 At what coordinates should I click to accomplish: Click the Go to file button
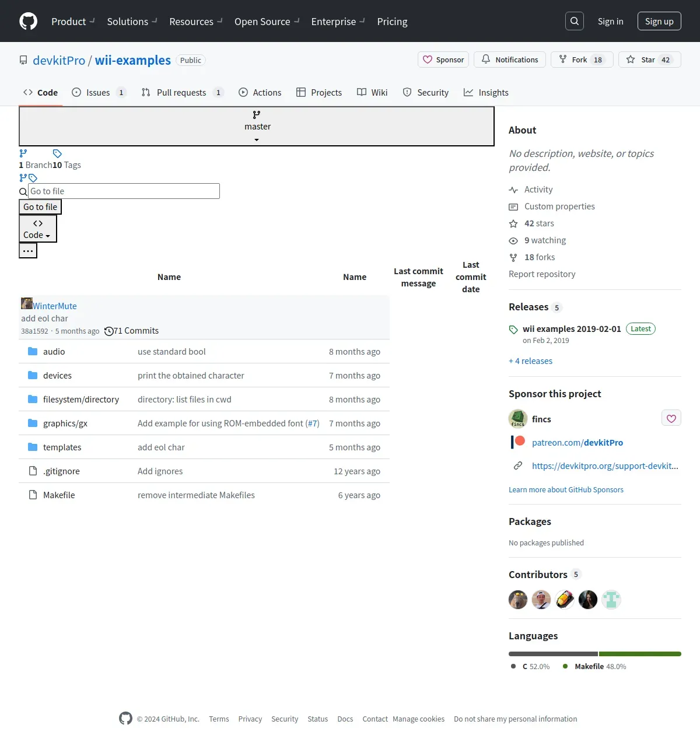click(40, 206)
